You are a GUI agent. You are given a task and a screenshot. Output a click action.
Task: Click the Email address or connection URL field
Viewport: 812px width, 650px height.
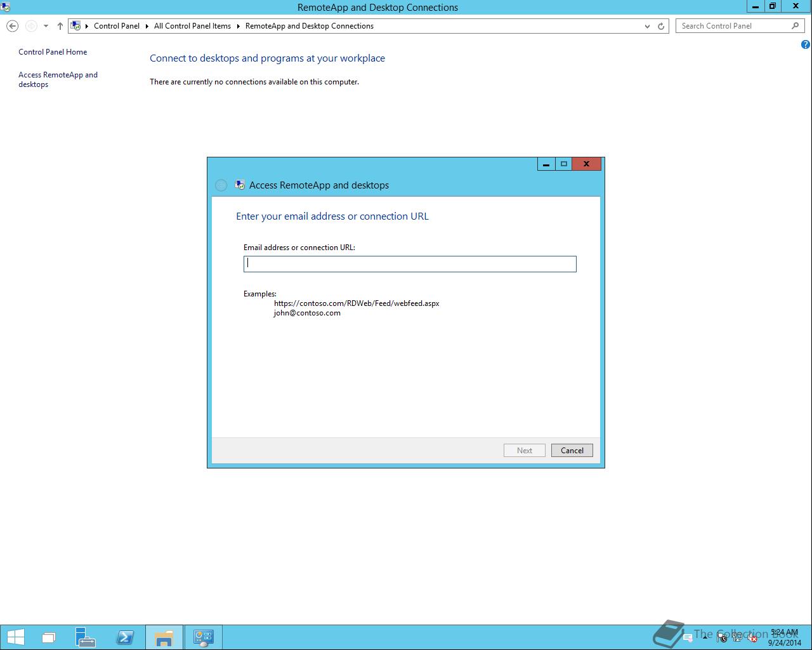pos(410,264)
